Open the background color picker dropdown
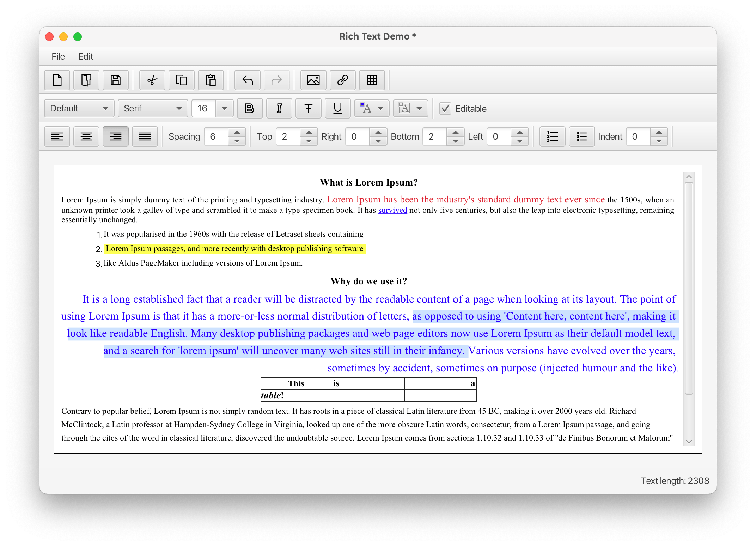 [411, 108]
